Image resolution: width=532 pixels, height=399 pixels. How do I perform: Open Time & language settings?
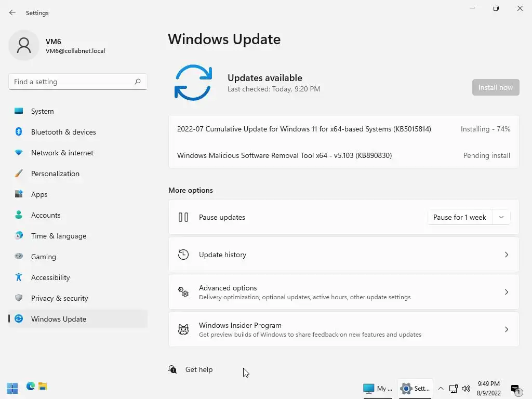click(78, 236)
